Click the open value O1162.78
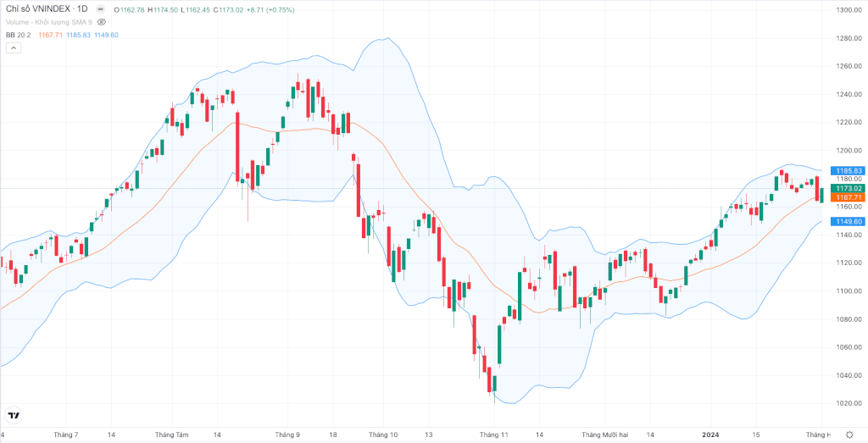The height and width of the screenshot is (443, 868). pyautogui.click(x=129, y=10)
